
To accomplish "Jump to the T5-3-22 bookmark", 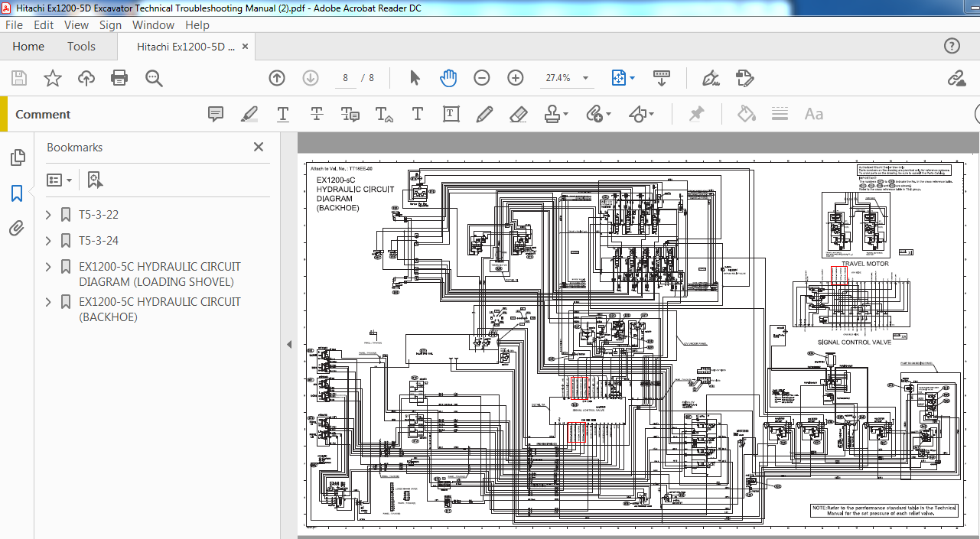I will (x=99, y=215).
